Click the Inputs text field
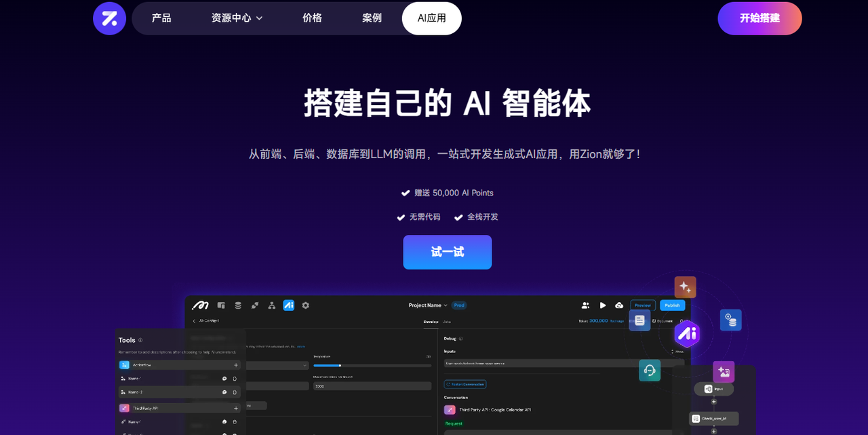Screen dimensions: 868x435 click(564, 363)
